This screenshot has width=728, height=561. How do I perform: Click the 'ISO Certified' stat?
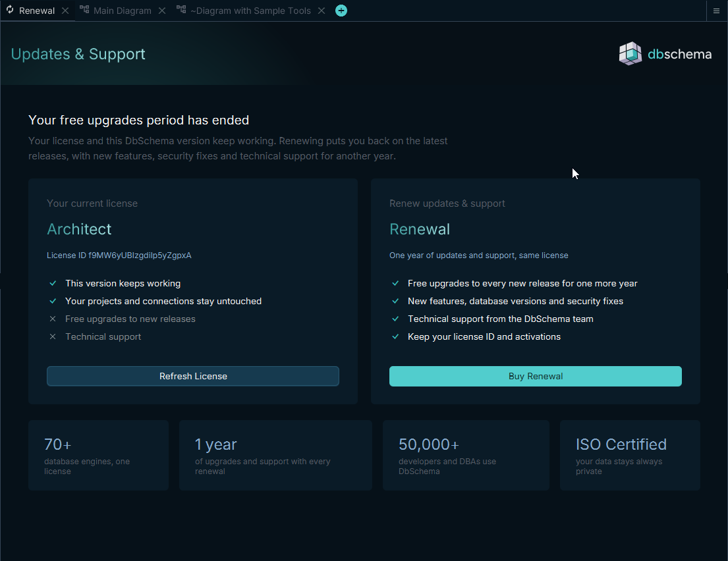[x=630, y=455]
